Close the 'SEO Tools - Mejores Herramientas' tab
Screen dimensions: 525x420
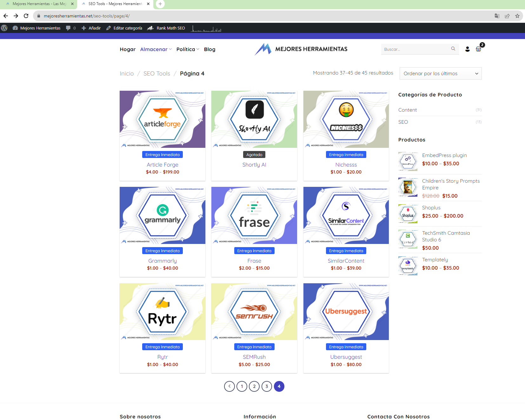[x=148, y=4]
